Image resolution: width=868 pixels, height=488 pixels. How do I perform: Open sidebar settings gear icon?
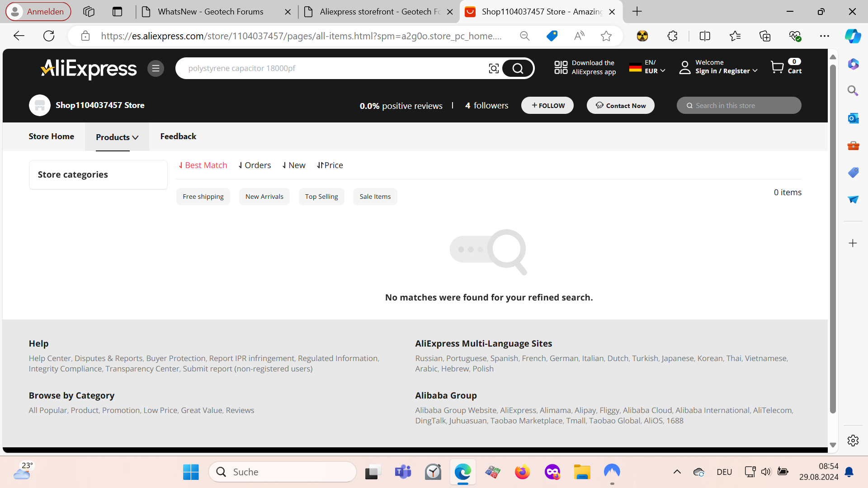853,441
